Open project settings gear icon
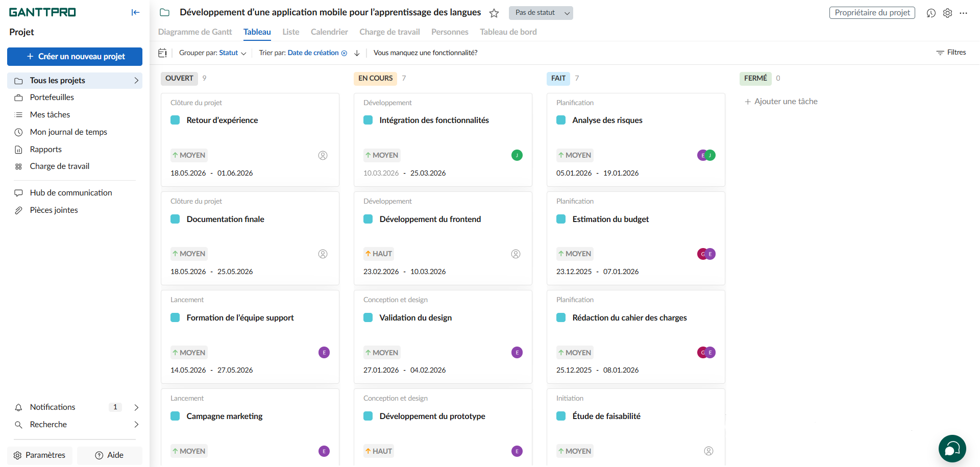The height and width of the screenshot is (467, 980). [x=947, y=13]
